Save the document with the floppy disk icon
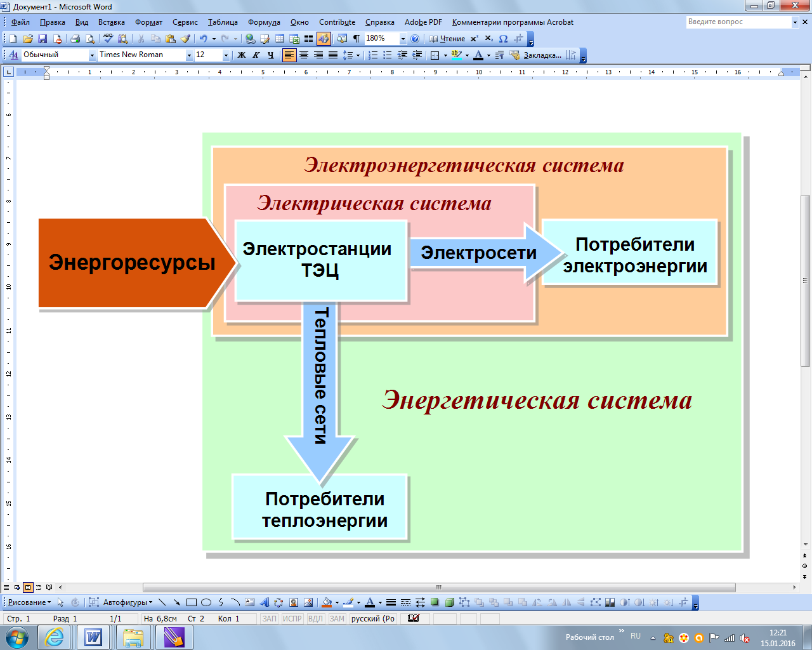Image resolution: width=812 pixels, height=650 pixels. [43, 39]
